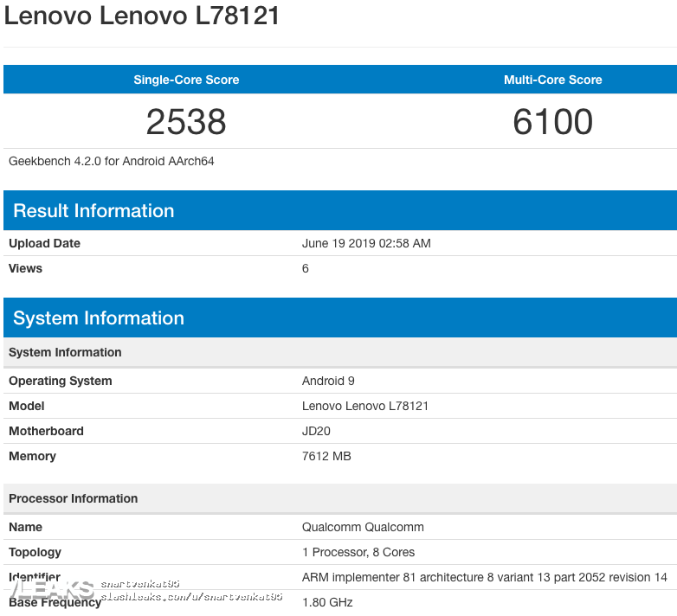Select the value '1 Processor, 8 Cores'
677x616 pixels.
tap(358, 552)
